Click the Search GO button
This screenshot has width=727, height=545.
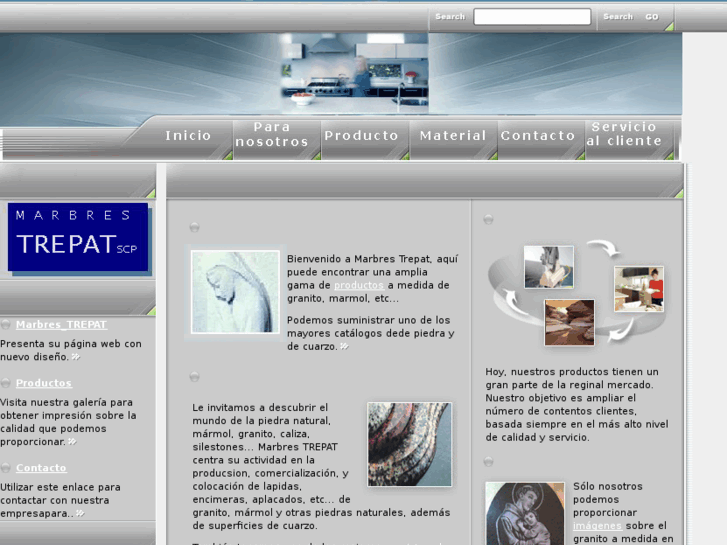coord(631,17)
